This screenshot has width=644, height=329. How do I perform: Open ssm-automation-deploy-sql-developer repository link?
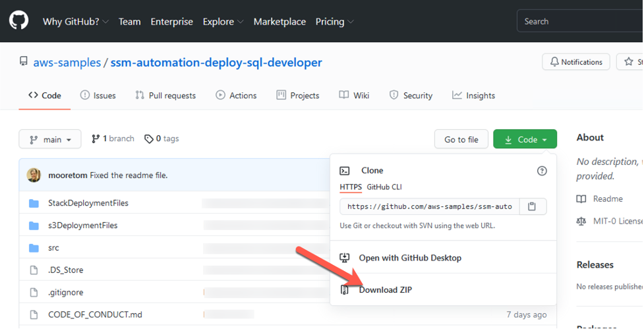(x=216, y=63)
